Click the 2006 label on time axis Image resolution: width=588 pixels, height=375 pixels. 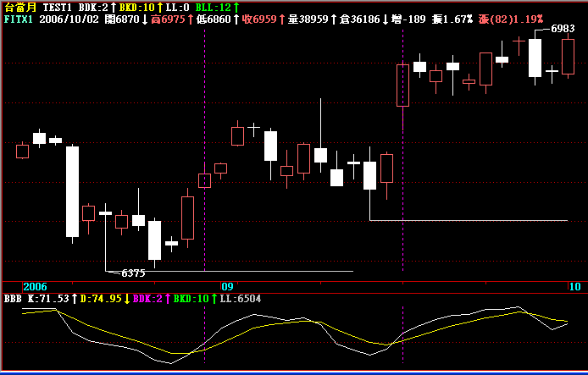click(x=36, y=287)
